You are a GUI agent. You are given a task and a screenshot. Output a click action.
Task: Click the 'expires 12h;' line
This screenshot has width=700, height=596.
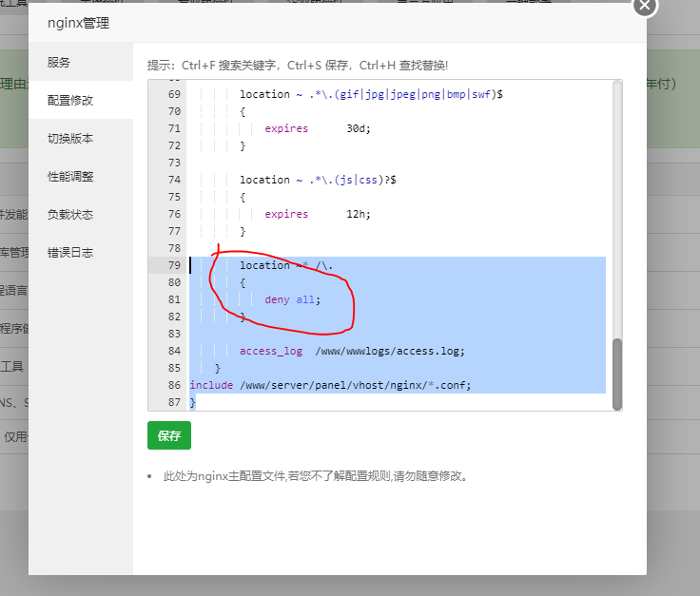tap(318, 214)
